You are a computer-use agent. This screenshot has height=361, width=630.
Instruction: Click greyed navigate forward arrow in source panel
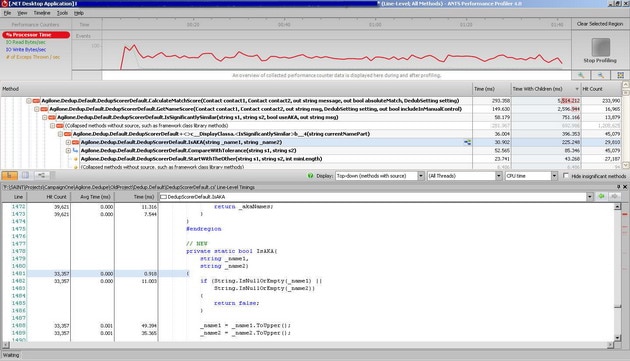614,196
